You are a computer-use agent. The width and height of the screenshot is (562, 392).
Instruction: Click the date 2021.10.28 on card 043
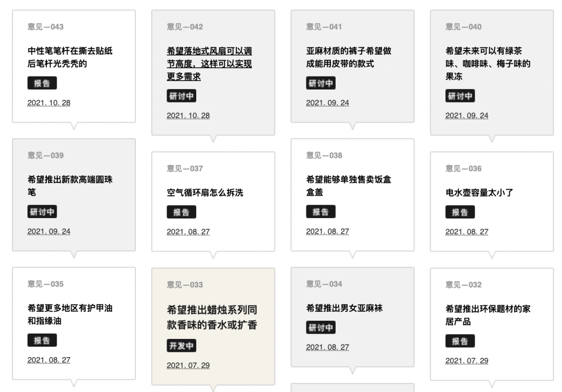pyautogui.click(x=49, y=103)
